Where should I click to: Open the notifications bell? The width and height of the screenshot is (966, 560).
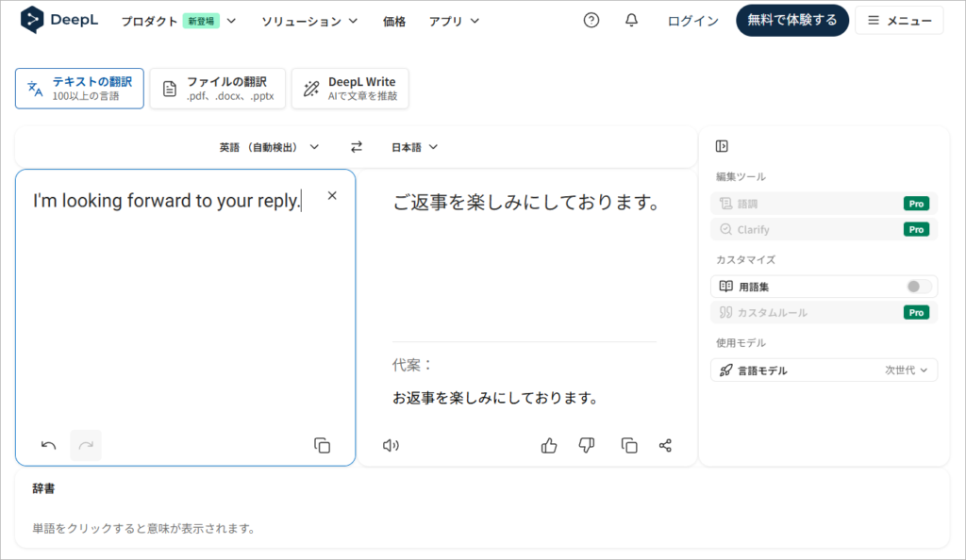click(632, 21)
